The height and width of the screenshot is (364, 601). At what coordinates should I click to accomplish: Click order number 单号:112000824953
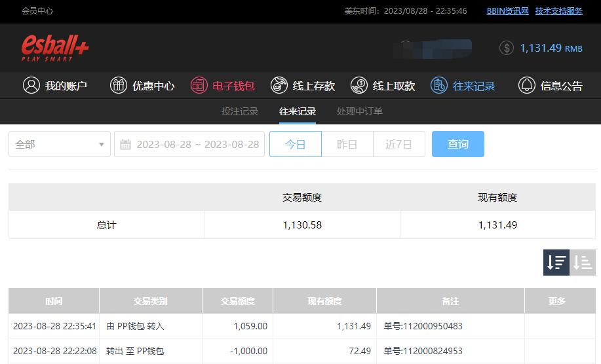coord(423,351)
